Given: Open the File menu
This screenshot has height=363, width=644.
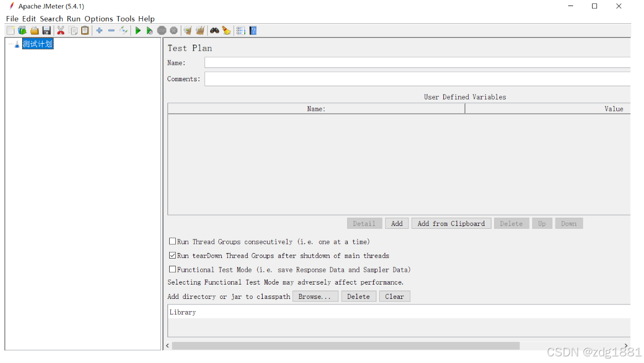Looking at the screenshot, I should pos(12,18).
